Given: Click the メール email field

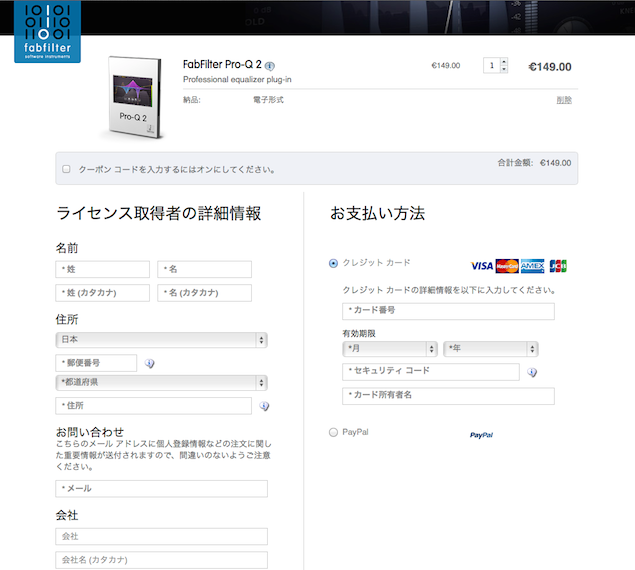Looking at the screenshot, I should coord(162,489).
